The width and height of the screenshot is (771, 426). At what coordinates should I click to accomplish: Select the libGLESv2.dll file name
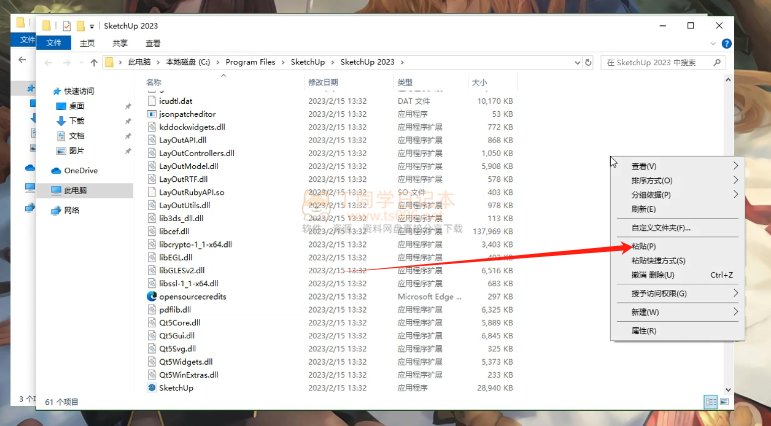coord(182,271)
